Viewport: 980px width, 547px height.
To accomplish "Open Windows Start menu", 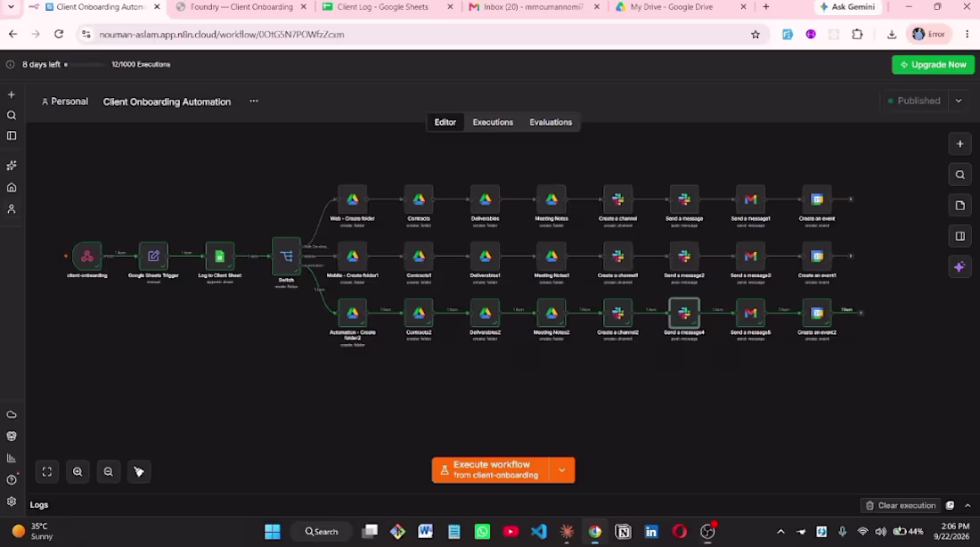I will 273,531.
